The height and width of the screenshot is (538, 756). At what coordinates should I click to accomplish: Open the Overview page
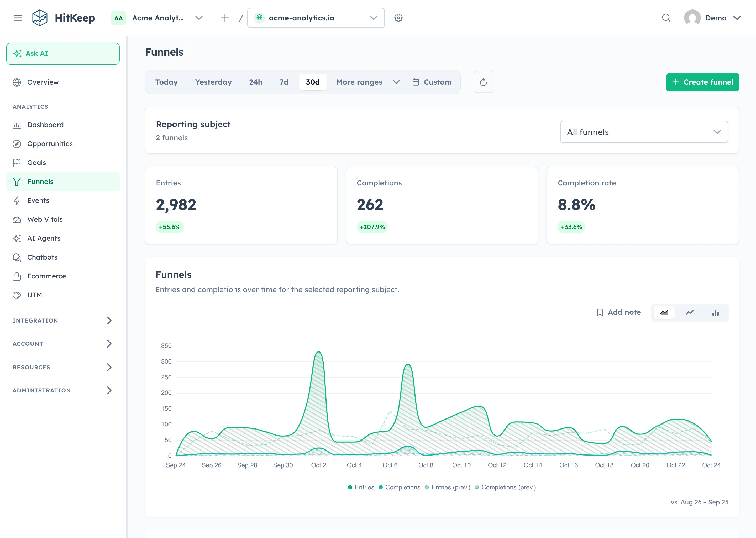pos(63,82)
